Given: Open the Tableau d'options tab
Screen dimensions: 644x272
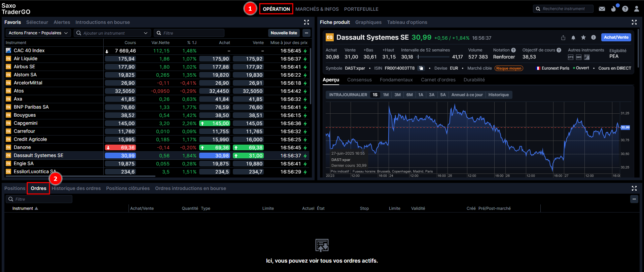Looking at the screenshot, I should tap(407, 22).
